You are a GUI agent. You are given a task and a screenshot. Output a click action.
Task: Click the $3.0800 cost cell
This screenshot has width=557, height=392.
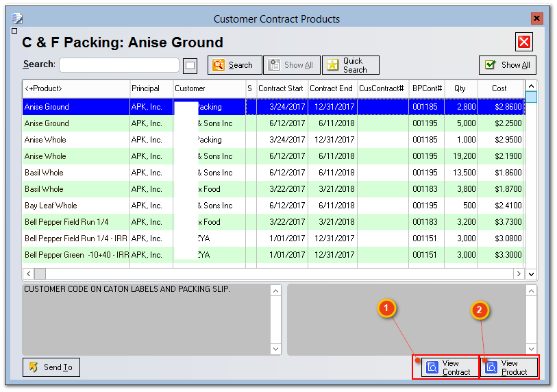click(x=501, y=238)
